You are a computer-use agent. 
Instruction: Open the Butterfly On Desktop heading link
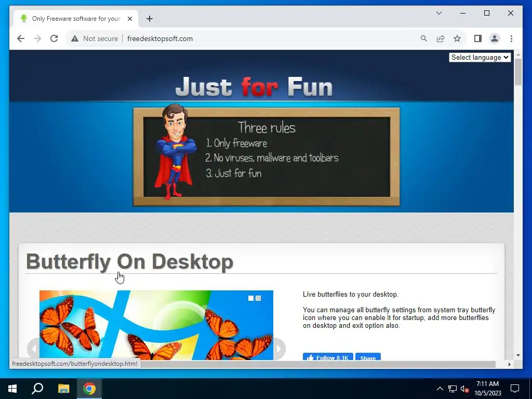[129, 262]
